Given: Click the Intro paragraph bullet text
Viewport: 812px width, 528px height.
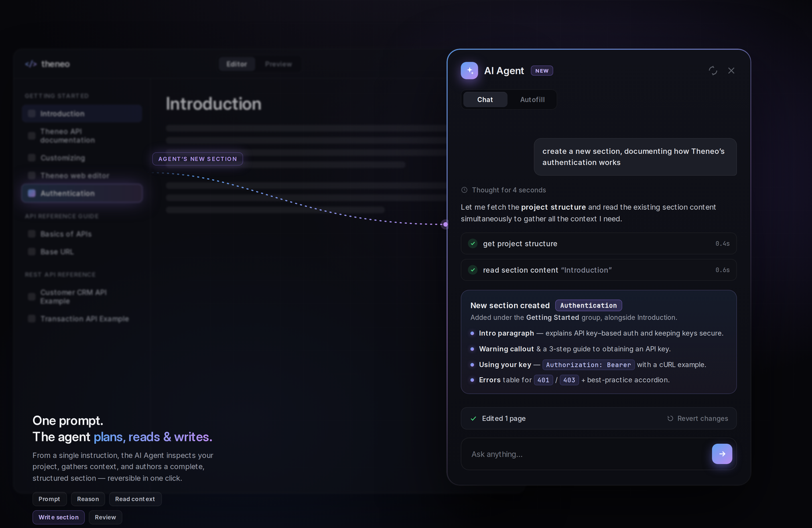Looking at the screenshot, I should point(601,333).
